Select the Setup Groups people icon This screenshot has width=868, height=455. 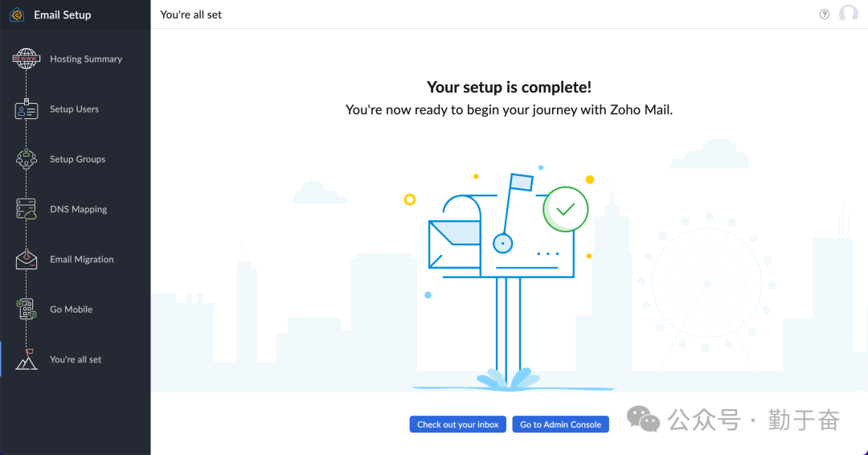[27, 159]
